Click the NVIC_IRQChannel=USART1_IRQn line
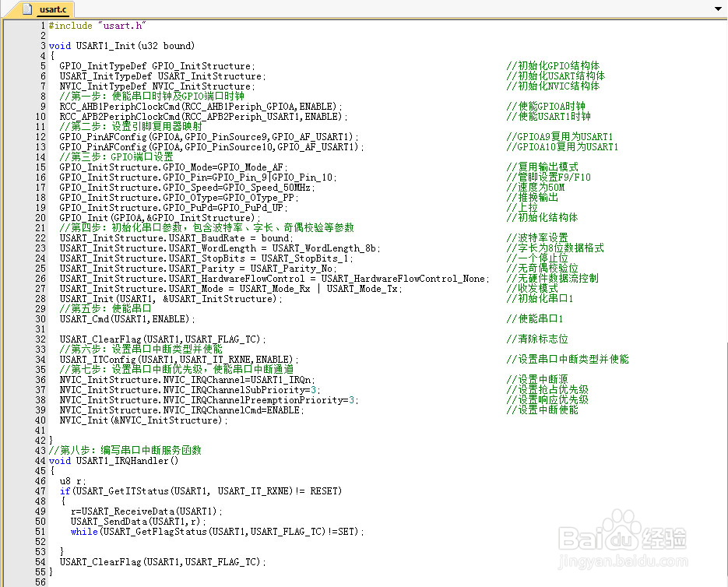This screenshot has width=728, height=587. [188, 380]
